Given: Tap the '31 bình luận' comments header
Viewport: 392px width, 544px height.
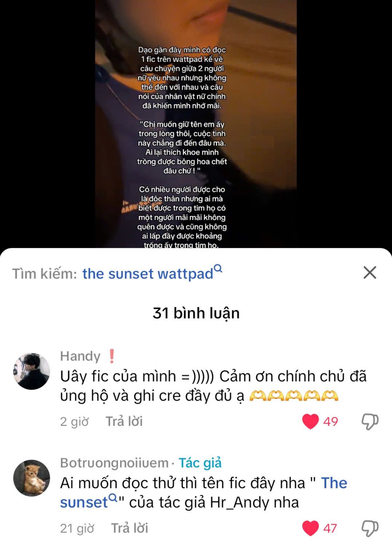Looking at the screenshot, I should point(196,313).
